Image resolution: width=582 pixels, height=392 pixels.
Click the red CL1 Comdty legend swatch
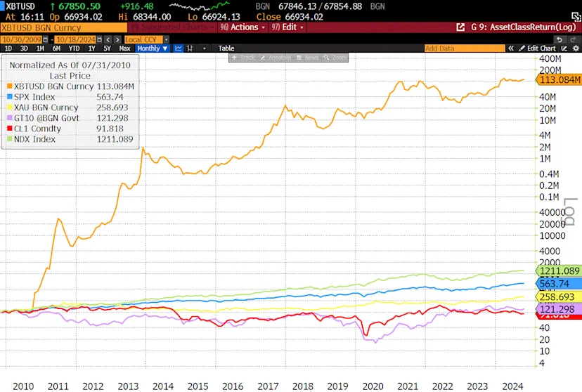(x=10, y=129)
